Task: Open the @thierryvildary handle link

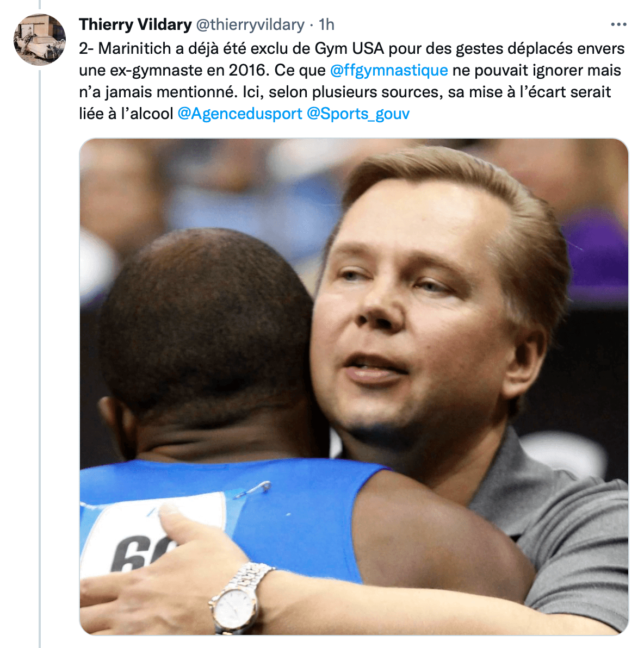Action: click(x=250, y=25)
